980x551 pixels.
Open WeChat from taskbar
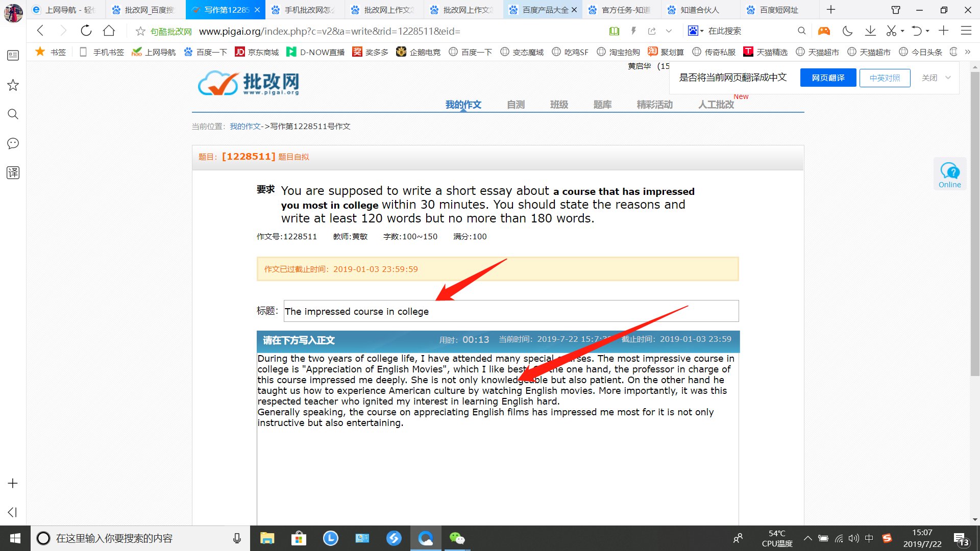pos(457,538)
